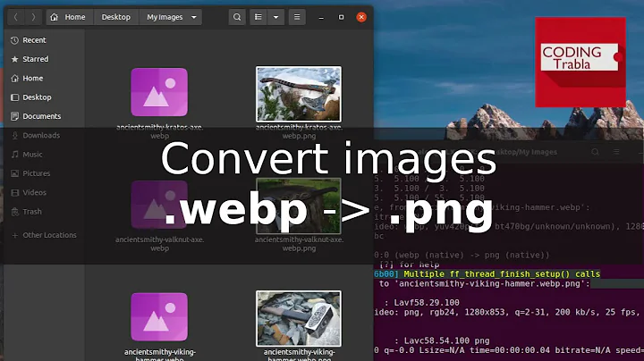Screen dimensions: 644x361
Task: Minimize the Files window
Action: pos(321,17)
